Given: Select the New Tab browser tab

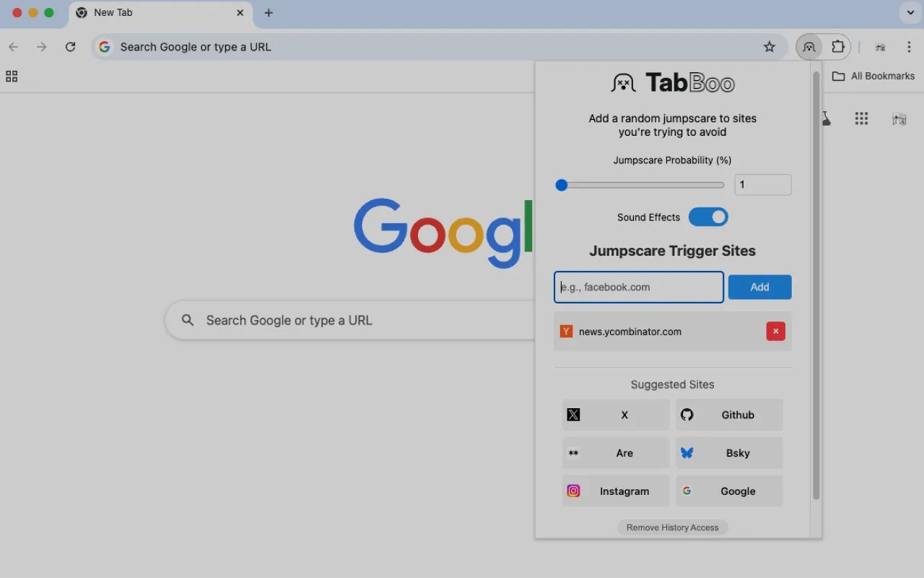Looking at the screenshot, I should point(160,13).
